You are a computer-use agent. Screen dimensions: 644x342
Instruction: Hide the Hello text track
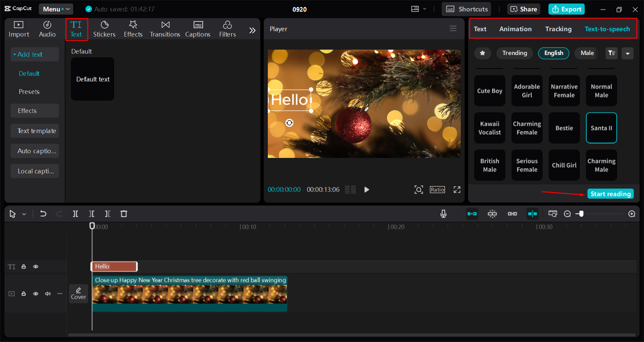click(36, 267)
